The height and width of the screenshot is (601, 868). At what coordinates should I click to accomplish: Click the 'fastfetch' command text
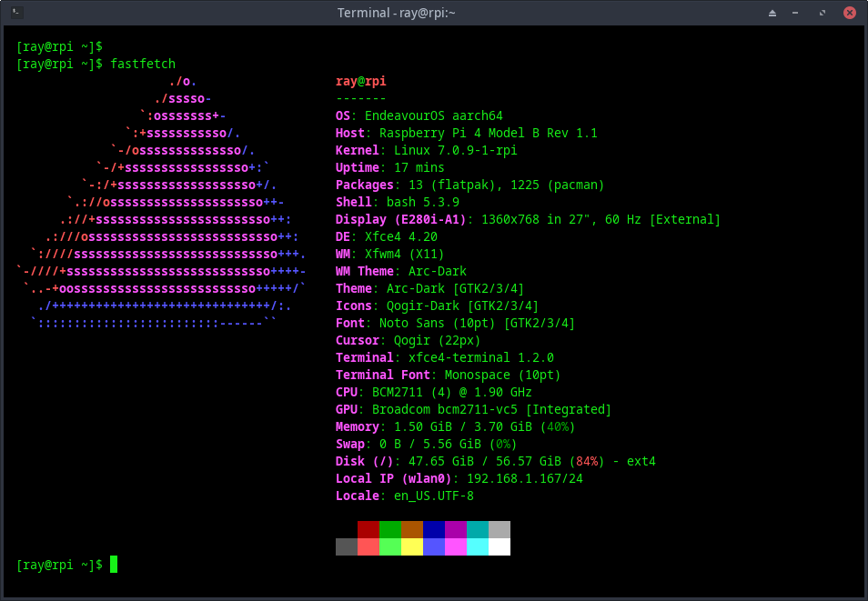click(143, 64)
